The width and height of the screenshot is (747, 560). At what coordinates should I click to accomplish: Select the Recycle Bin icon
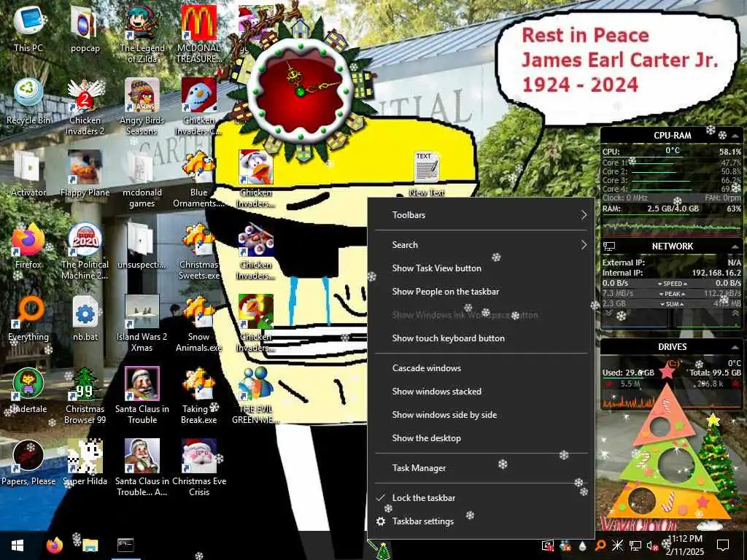coord(28,101)
